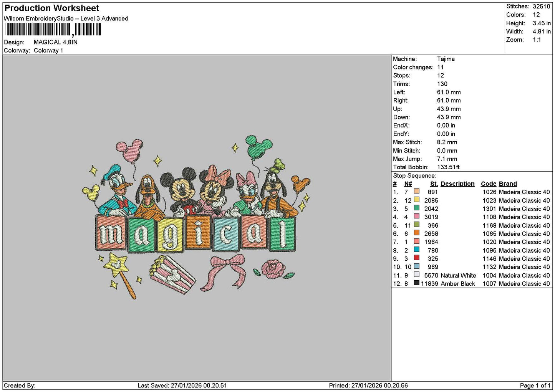The height and width of the screenshot is (392, 555).
Task: Click the design name 'MAGICAL 4,8IN'
Action: [56, 42]
